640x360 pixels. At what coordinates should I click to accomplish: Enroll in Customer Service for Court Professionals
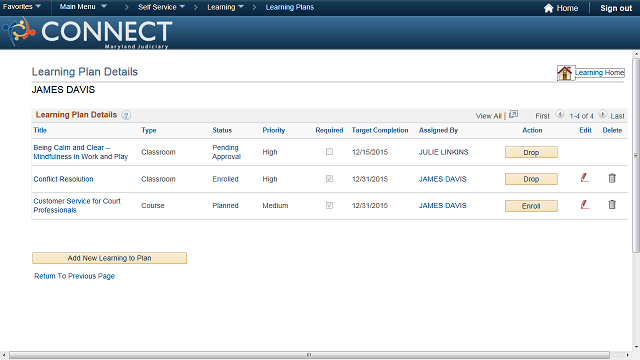531,206
